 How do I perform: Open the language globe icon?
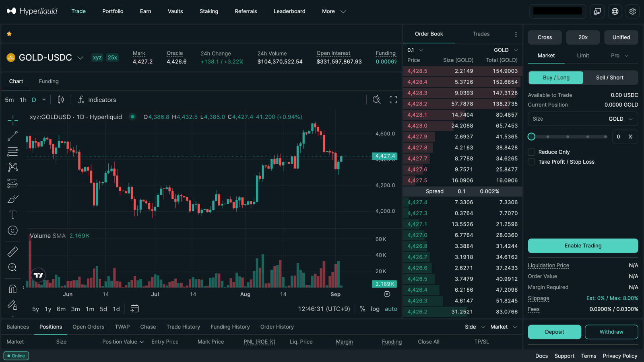pyautogui.click(x=615, y=11)
